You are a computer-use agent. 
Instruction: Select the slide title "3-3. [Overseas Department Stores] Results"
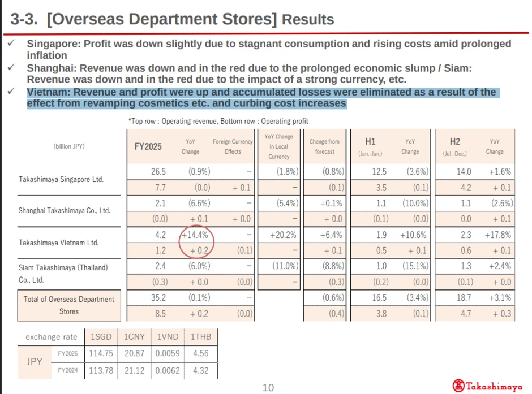(x=173, y=19)
